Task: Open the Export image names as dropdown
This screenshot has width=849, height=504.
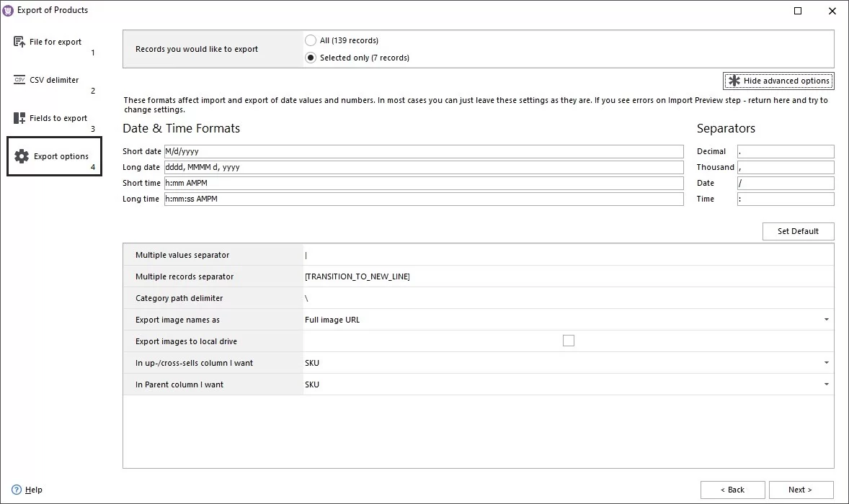Action: [x=826, y=319]
